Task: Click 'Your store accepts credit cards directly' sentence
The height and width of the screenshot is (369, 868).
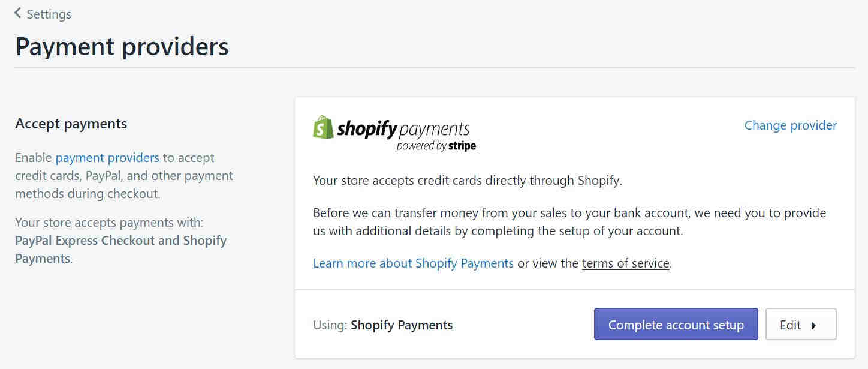Action: coord(468,180)
